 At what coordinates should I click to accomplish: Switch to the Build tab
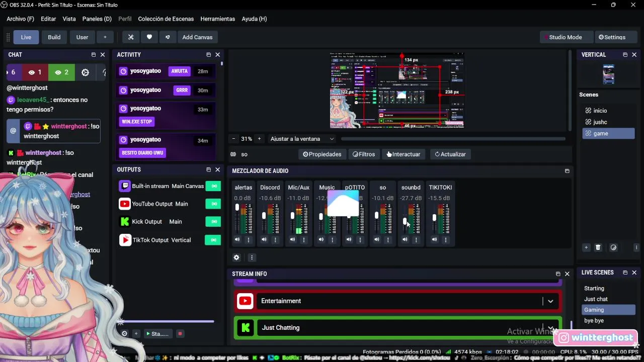click(x=54, y=37)
